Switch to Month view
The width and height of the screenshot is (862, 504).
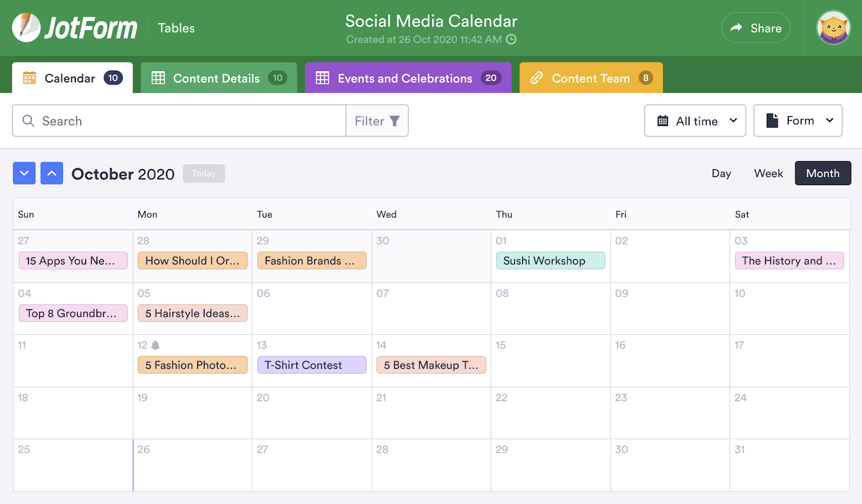pyautogui.click(x=823, y=173)
